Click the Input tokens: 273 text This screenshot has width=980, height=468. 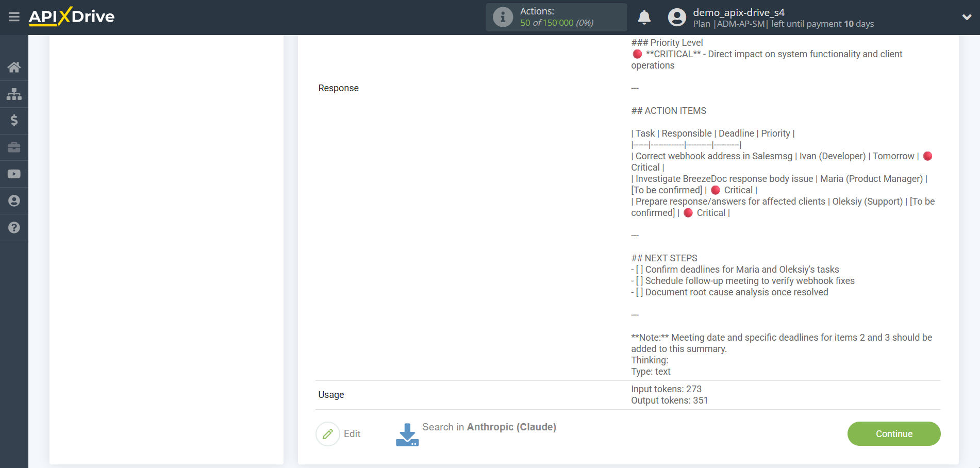click(x=666, y=389)
